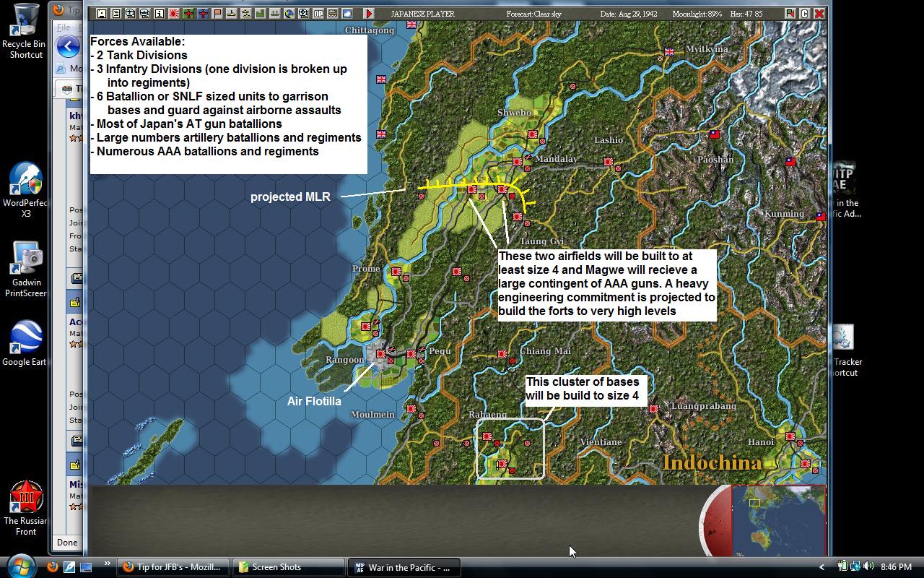Expand the quick launch overflow chevron
Image resolution: width=924 pixels, height=578 pixels.
click(x=108, y=564)
